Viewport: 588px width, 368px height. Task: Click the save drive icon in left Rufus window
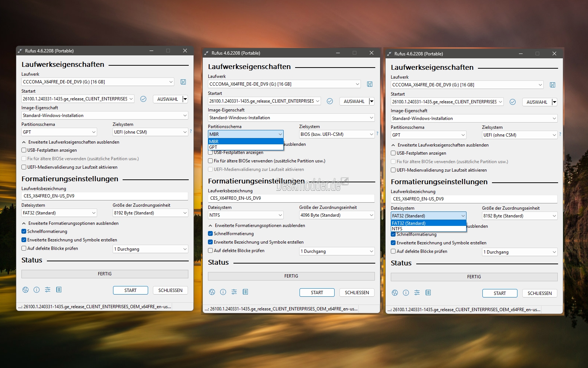(183, 82)
